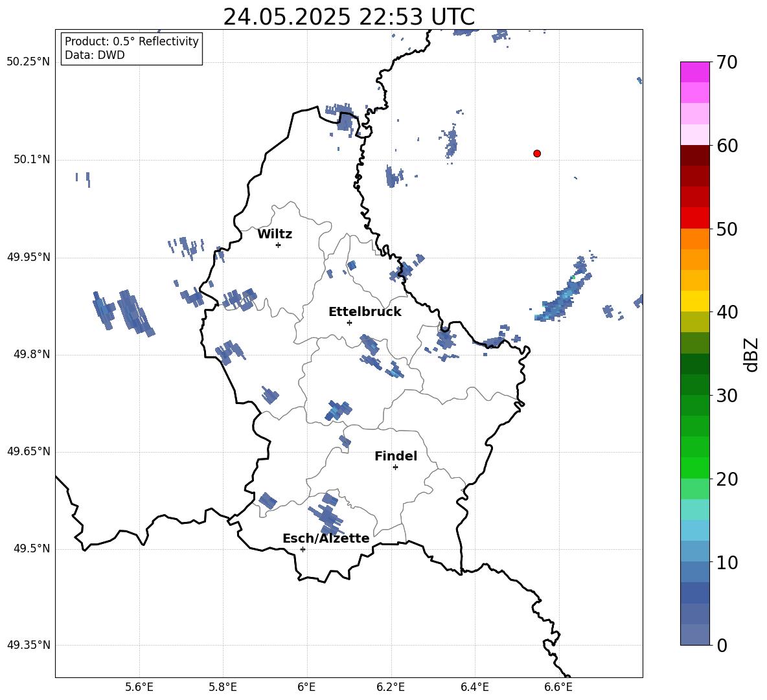This screenshot has width=767, height=700.
Task: Click the 6.4°E longitude label
Action: pyautogui.click(x=474, y=687)
